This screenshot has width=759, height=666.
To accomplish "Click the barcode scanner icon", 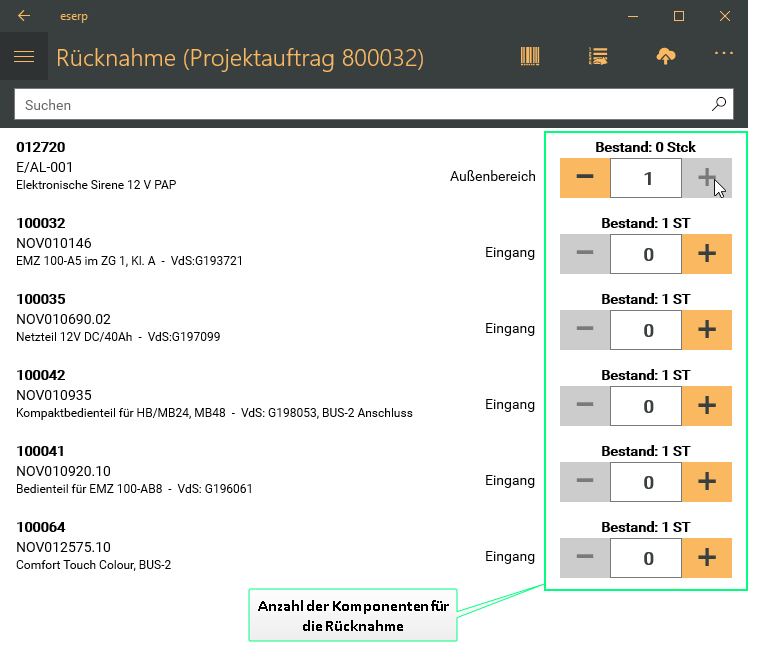I will 530,57.
